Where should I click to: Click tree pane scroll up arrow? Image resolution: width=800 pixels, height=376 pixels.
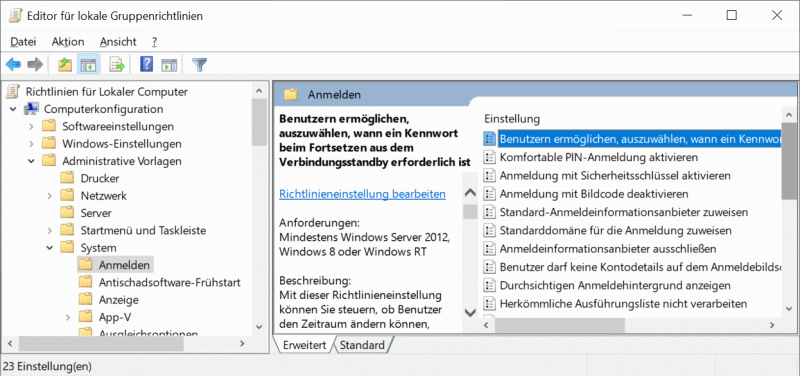point(260,91)
